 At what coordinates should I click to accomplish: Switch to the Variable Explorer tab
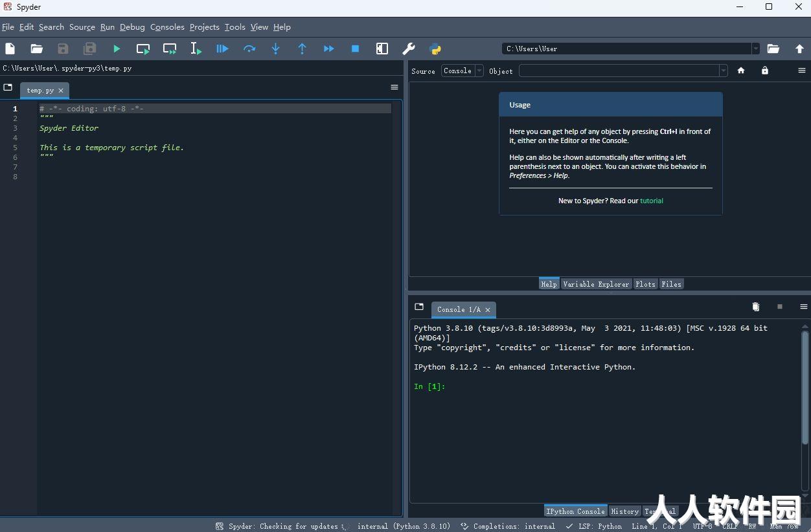tap(596, 284)
